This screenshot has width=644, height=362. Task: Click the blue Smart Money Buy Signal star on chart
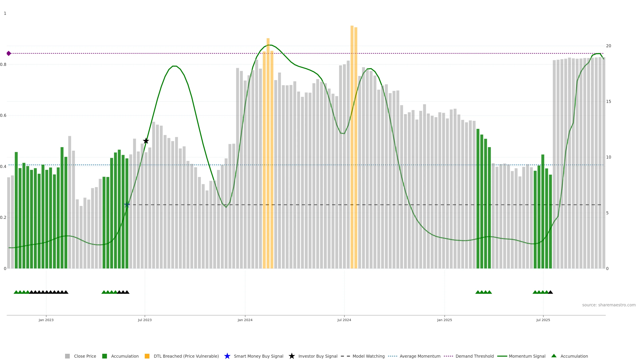127,205
